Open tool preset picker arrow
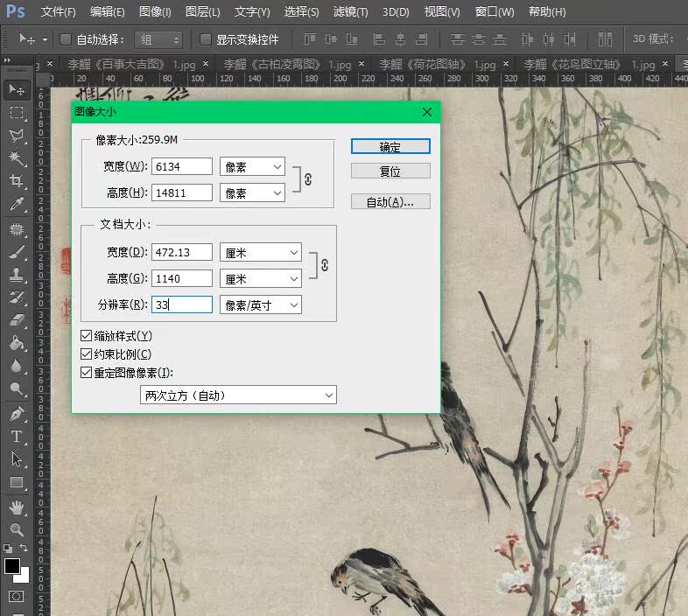 pos(45,39)
